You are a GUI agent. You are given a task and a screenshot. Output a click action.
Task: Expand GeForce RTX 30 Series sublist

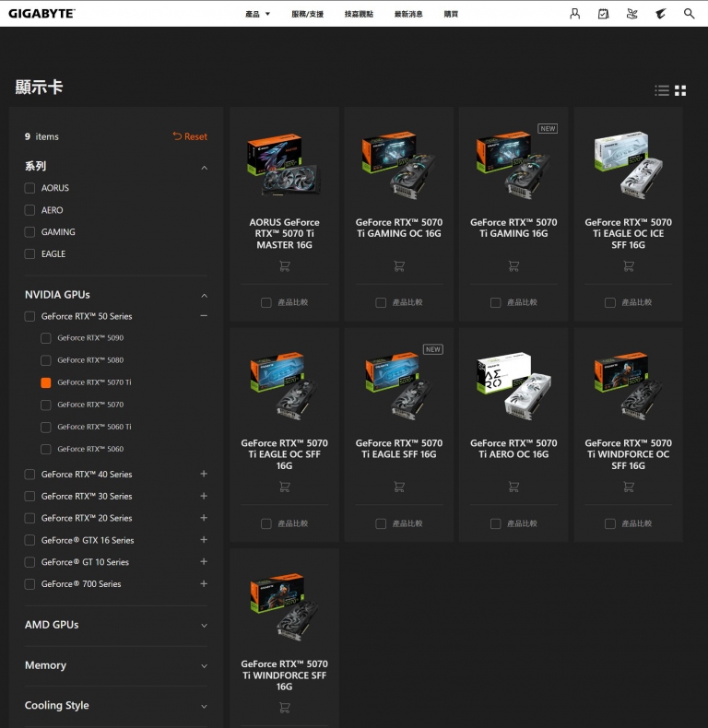point(204,496)
